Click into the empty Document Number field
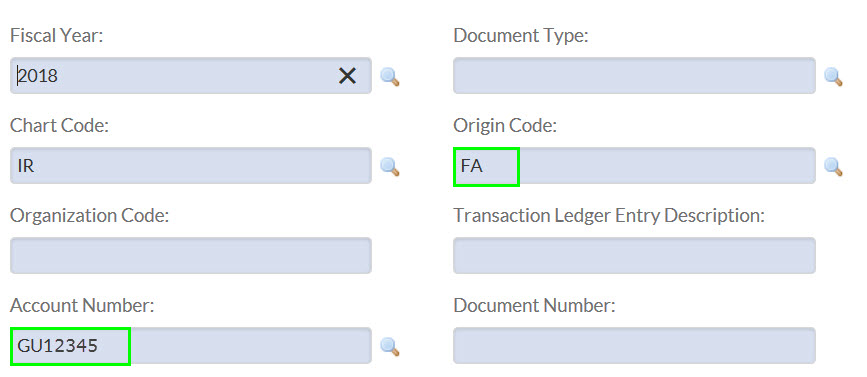 [634, 345]
